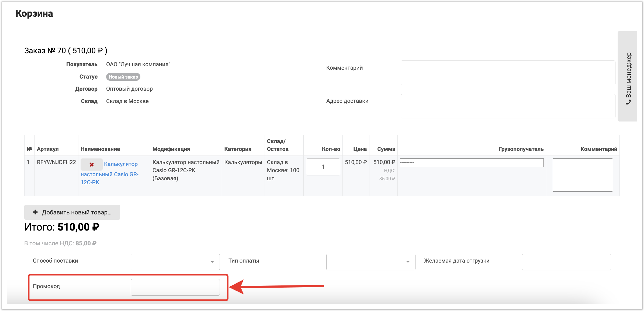Click the Желаемая дата отгрузки field
Screen dimensions: 644x311
pos(566,262)
